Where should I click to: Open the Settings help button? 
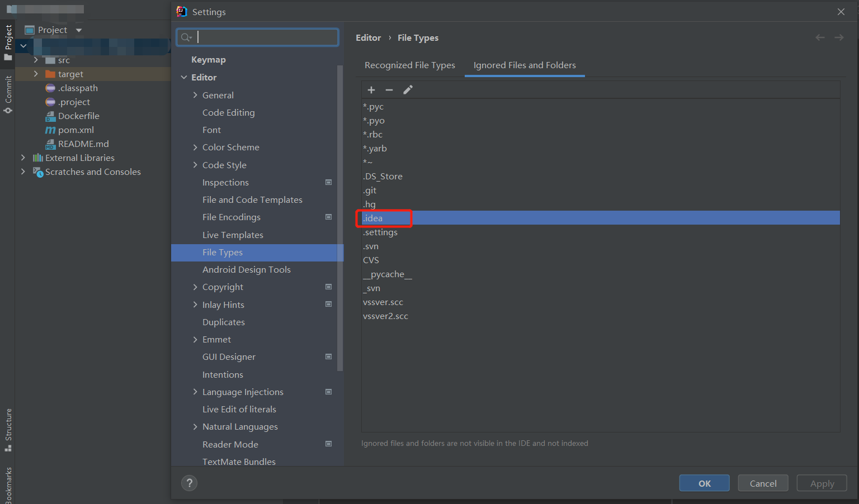click(189, 483)
